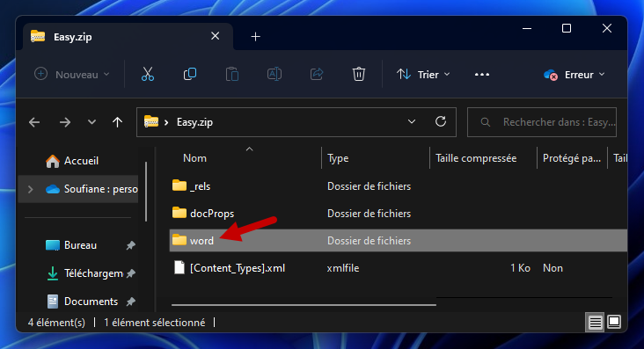Click the Rename icon in toolbar
This screenshot has height=349, width=644.
pos(274,75)
